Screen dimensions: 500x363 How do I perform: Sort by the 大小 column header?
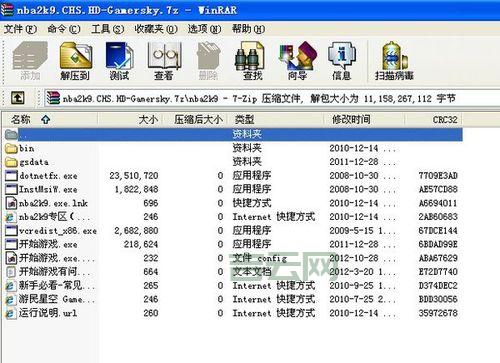click(130, 119)
